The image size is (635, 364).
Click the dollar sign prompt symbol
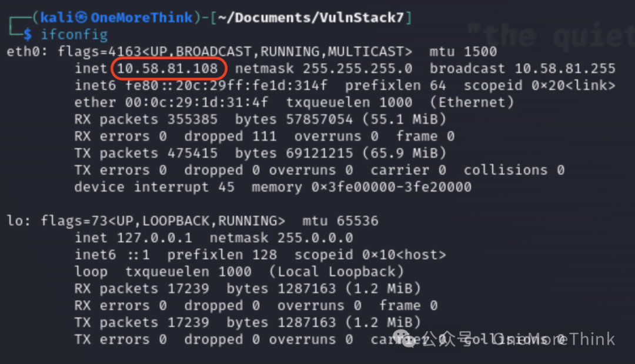click(x=28, y=35)
